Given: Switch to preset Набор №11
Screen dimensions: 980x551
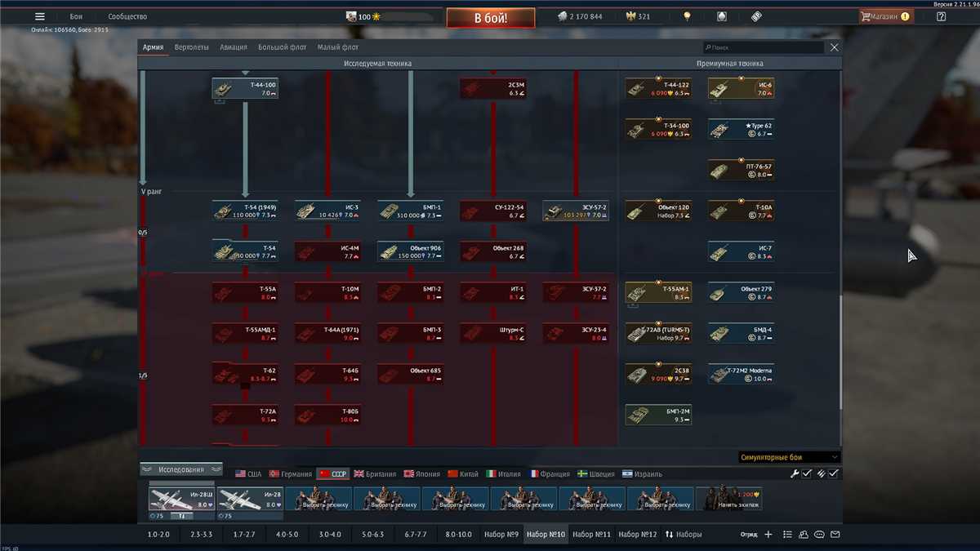Looking at the screenshot, I should tap(591, 535).
